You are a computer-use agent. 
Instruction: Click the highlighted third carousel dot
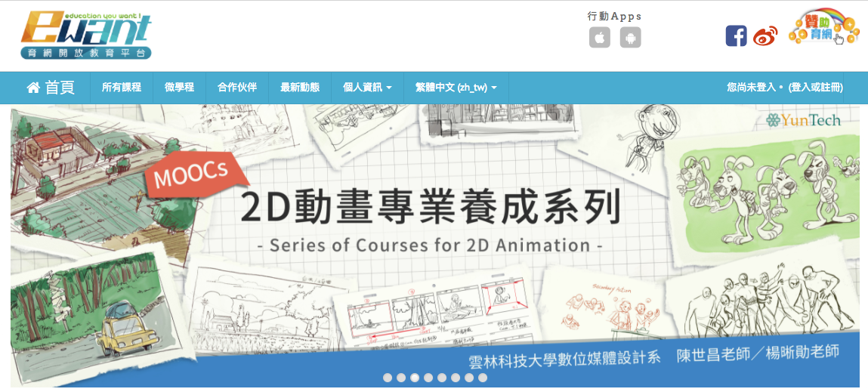pos(415,377)
